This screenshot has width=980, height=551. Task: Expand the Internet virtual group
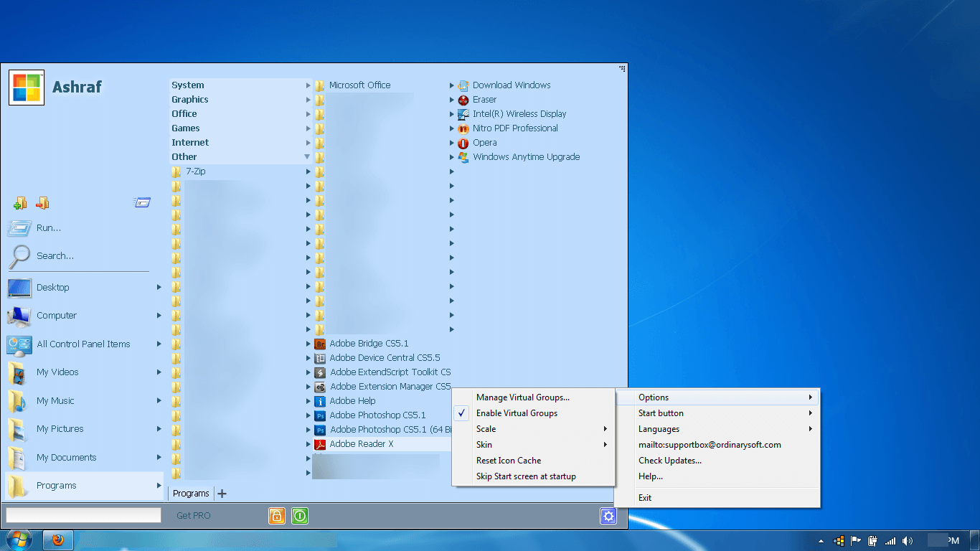[x=240, y=143]
